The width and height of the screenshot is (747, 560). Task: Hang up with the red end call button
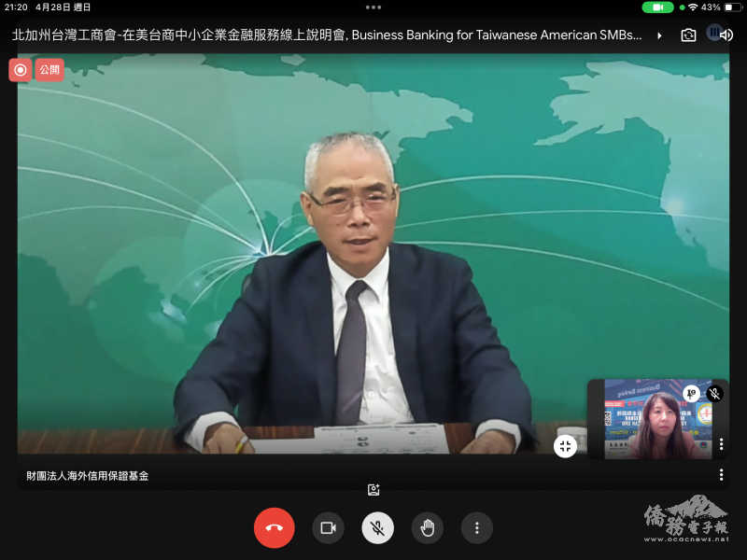pos(274,527)
